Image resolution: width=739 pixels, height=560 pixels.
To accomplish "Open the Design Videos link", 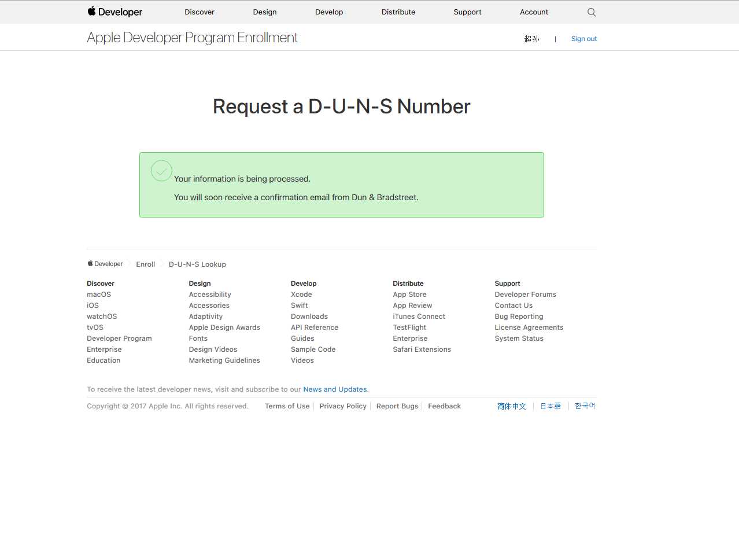I will point(213,349).
